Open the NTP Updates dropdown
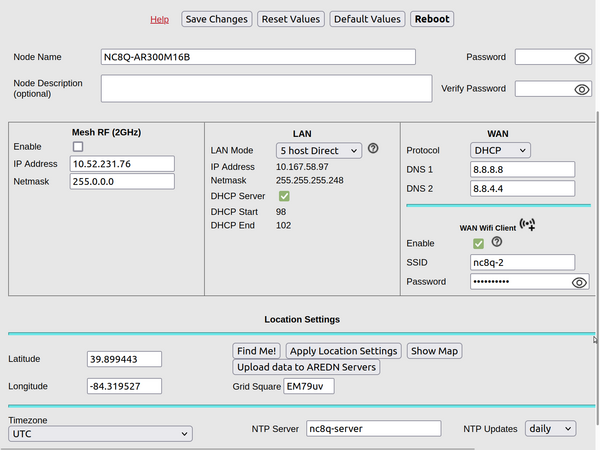This screenshot has width=600, height=450. (550, 429)
